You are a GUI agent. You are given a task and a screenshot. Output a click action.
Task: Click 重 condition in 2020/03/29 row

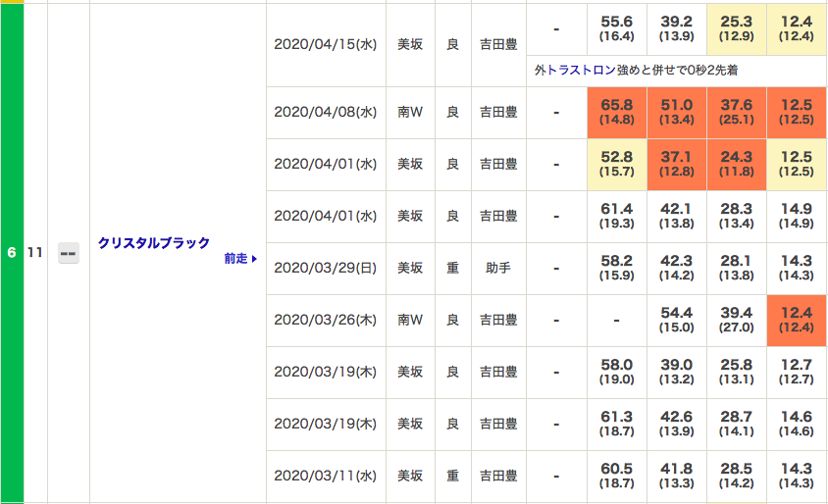click(453, 268)
